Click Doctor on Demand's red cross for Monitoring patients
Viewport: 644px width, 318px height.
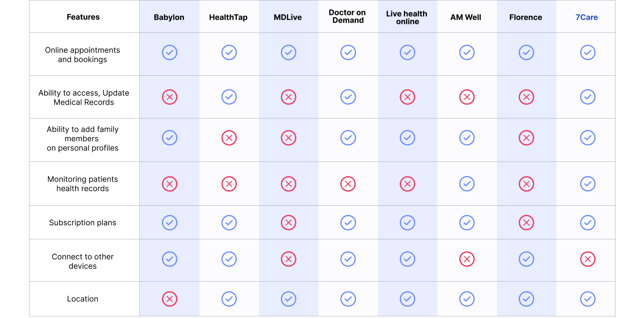tap(348, 184)
